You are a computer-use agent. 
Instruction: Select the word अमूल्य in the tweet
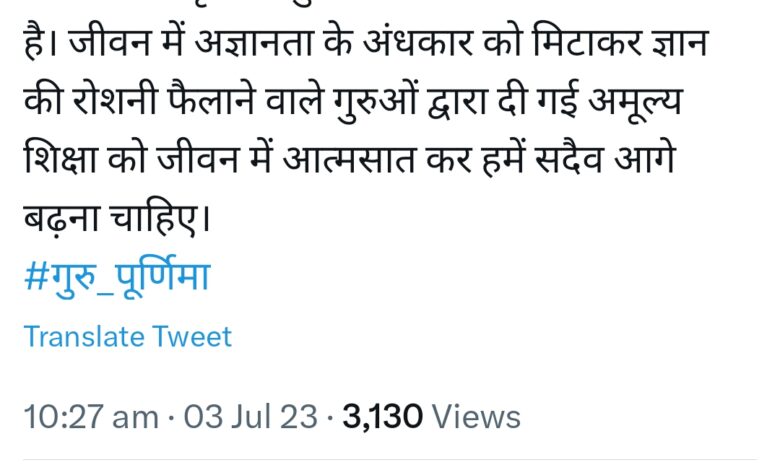click(x=635, y=101)
